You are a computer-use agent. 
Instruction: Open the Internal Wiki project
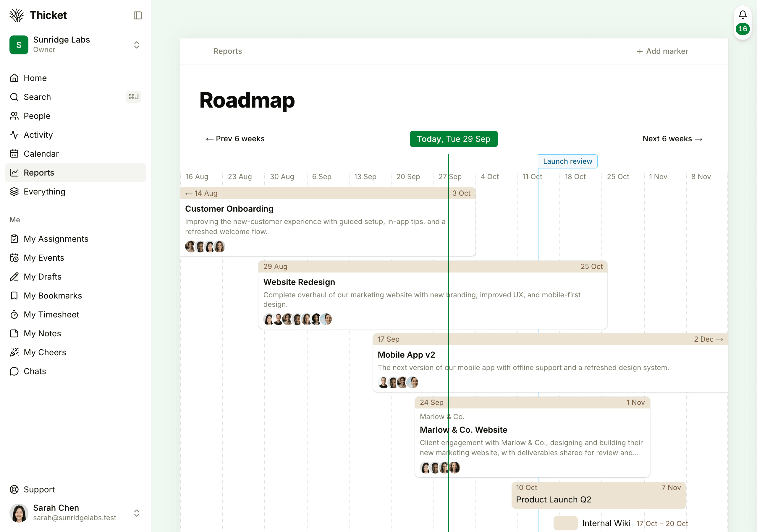[x=606, y=523]
